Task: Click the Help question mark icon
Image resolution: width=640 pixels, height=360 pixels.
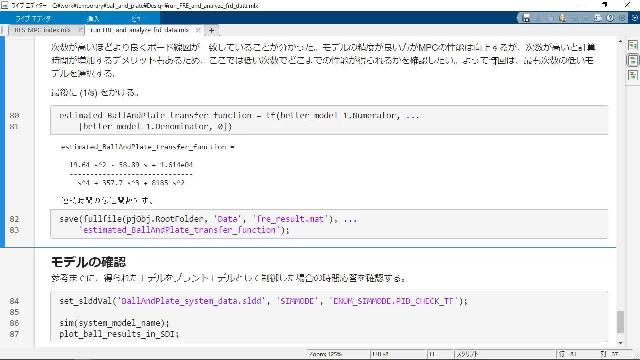Action: pyautogui.click(x=610, y=18)
